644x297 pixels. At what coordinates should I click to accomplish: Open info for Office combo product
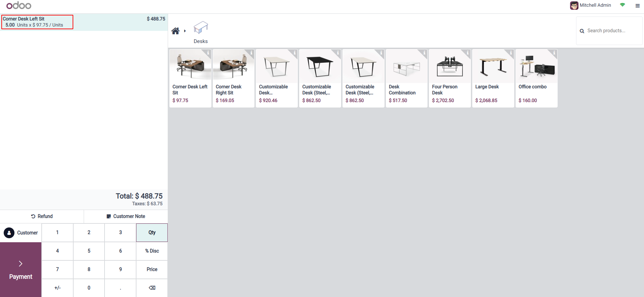pos(554,53)
